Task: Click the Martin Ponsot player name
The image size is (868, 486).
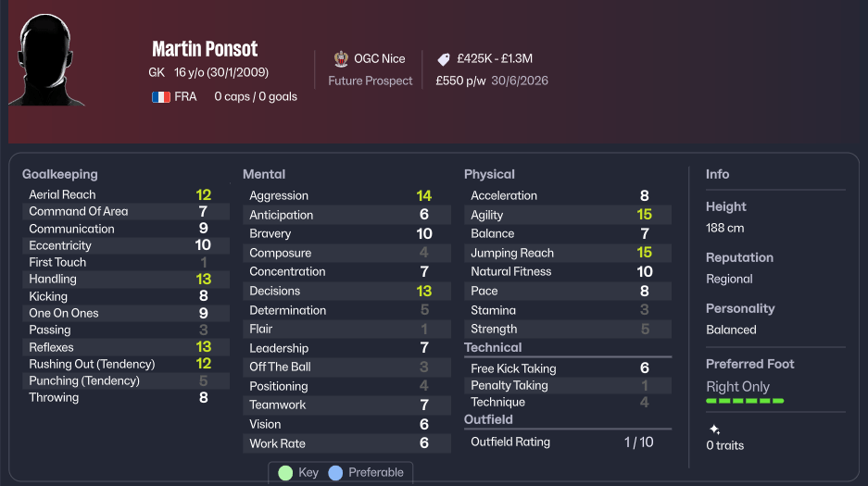Action: [x=205, y=49]
